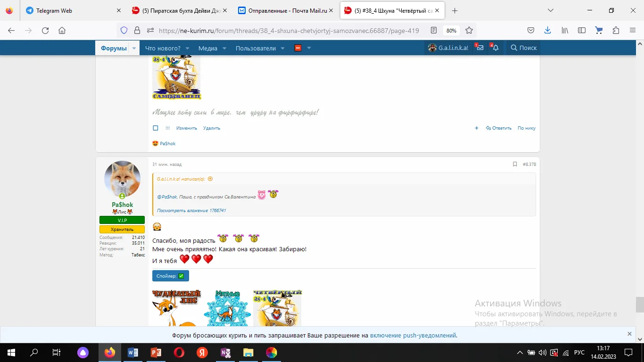Open the Firefox home page
The height and width of the screenshot is (362, 644).
point(62,30)
